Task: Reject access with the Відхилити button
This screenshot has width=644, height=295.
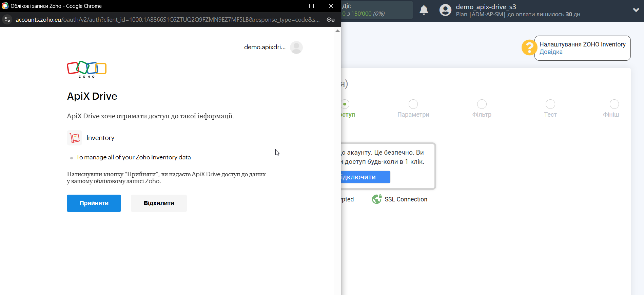Action: tap(159, 203)
